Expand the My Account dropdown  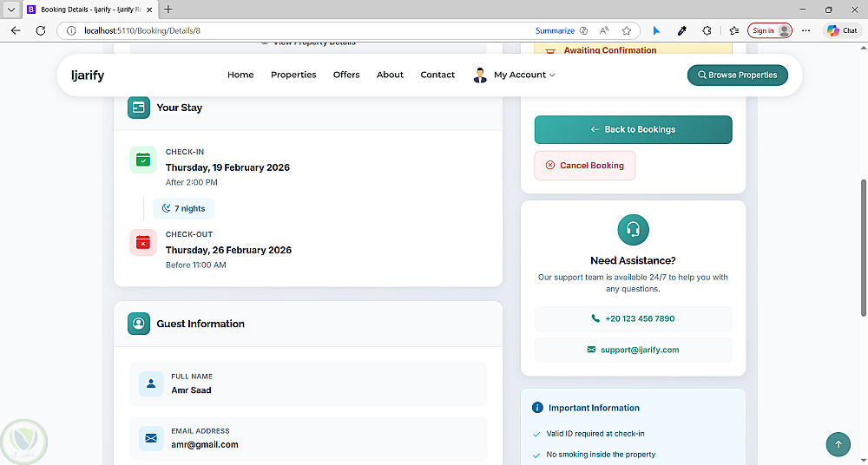tap(515, 75)
